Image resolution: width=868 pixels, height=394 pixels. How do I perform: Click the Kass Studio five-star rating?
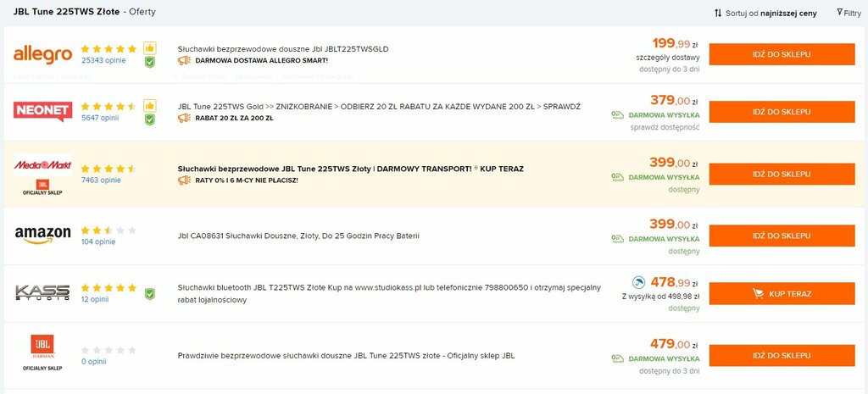point(108,288)
